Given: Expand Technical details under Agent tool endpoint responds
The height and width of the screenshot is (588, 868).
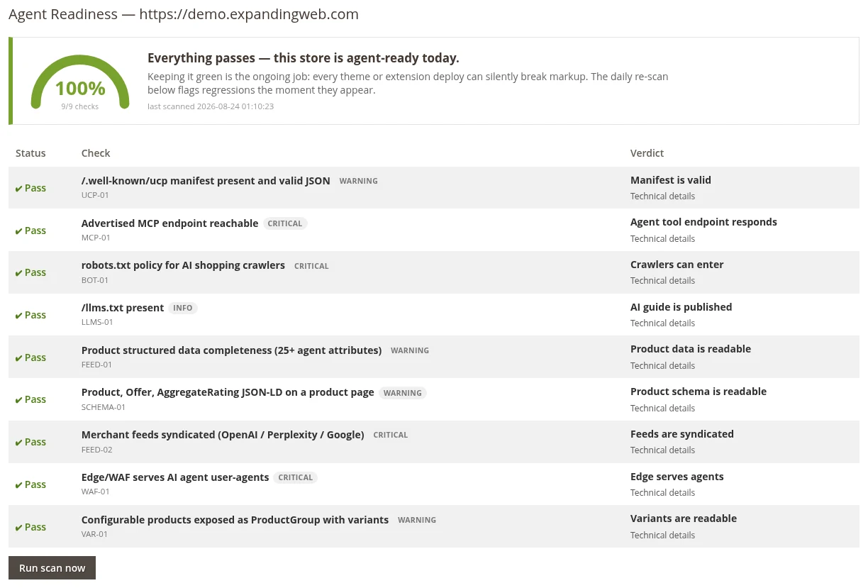Looking at the screenshot, I should click(662, 239).
